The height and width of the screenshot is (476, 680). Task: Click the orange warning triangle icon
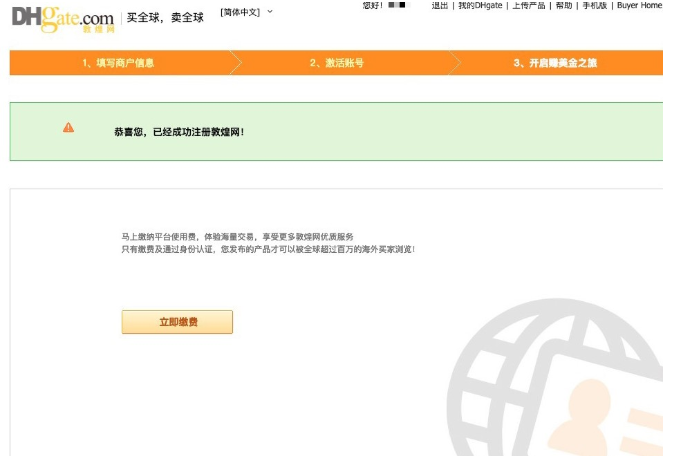pos(69,127)
